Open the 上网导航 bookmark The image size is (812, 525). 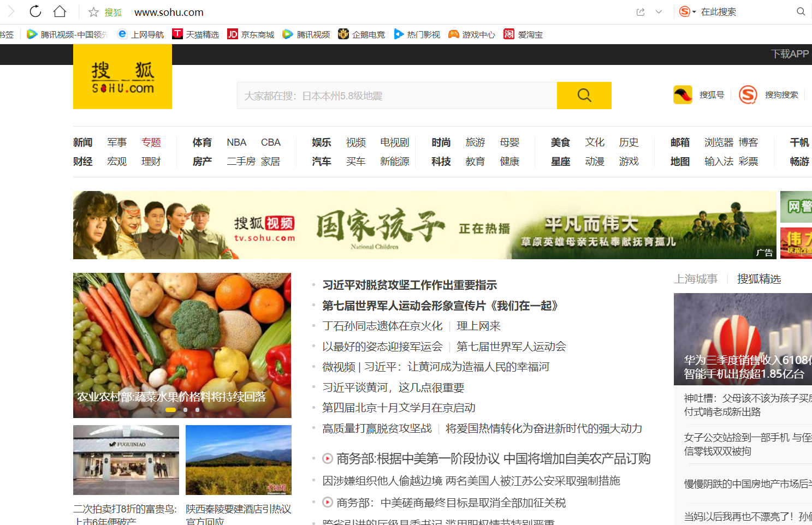141,34
